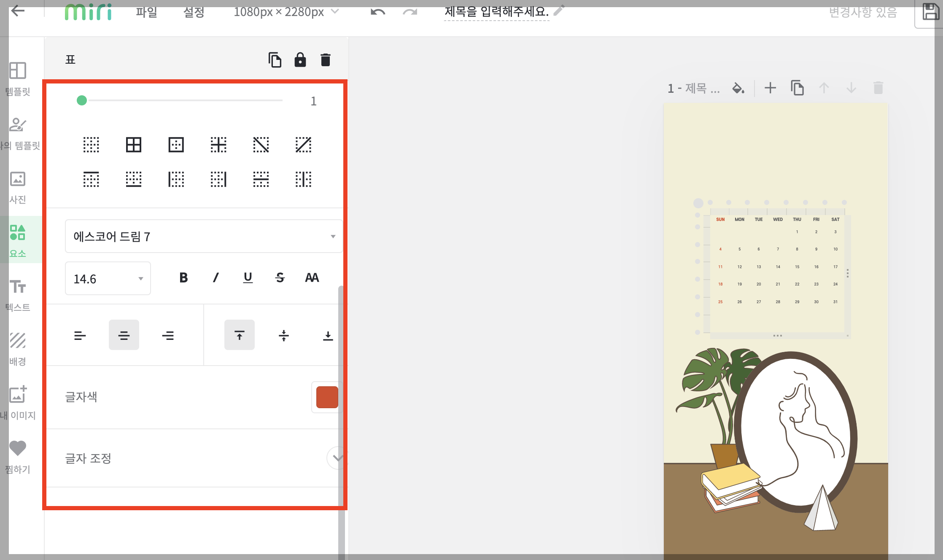Align cell text to the left
Viewport: 943px width, 560px height.
(80, 335)
